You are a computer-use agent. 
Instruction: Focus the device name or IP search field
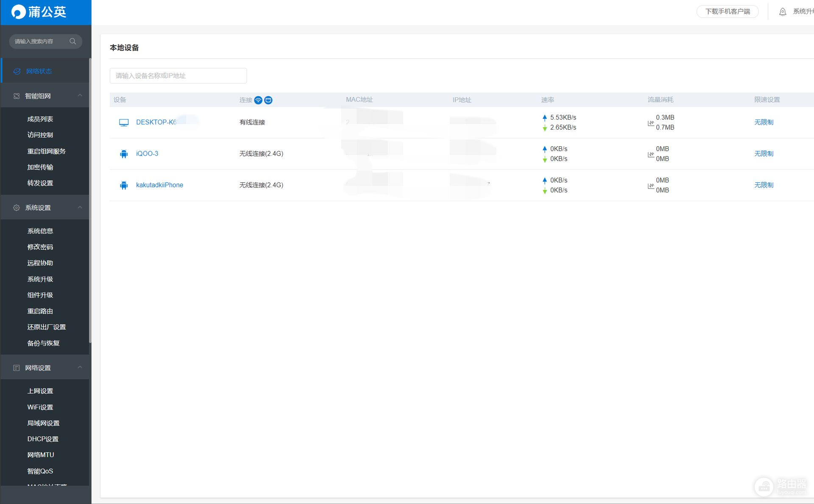point(178,76)
